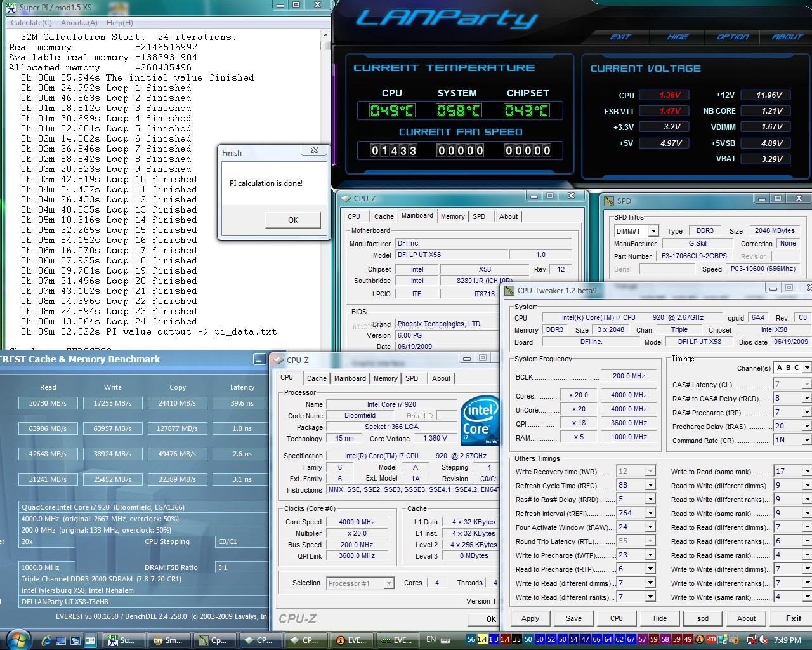Open the Cp... CPU-Tweaker taskbar button
This screenshot has height=650, width=812.
213,640
